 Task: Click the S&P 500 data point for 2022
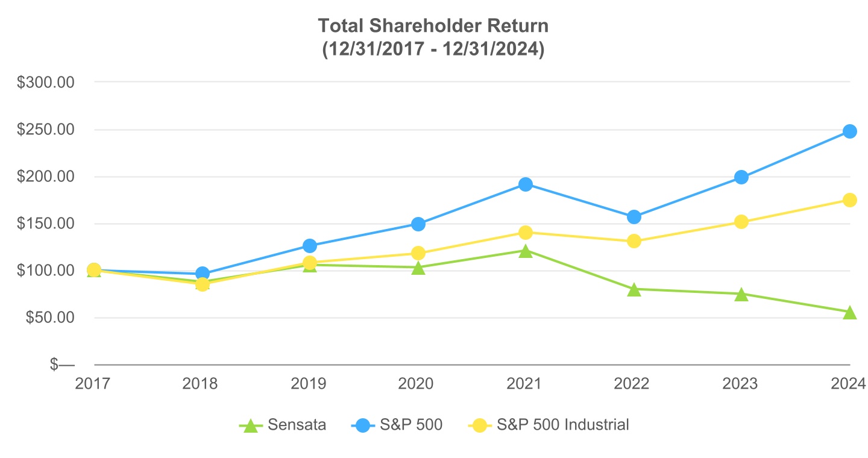[634, 217]
